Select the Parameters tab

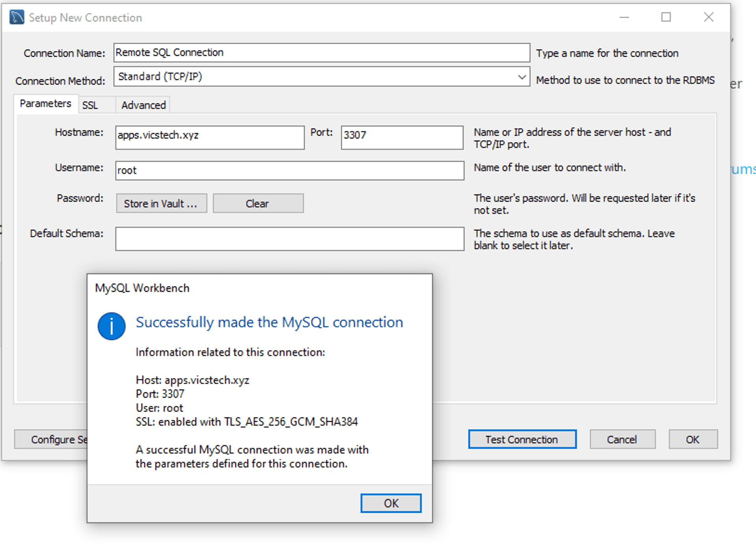click(x=46, y=104)
